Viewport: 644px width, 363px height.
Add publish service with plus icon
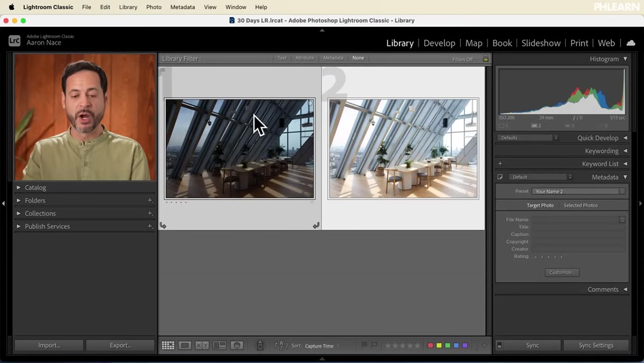(x=150, y=226)
